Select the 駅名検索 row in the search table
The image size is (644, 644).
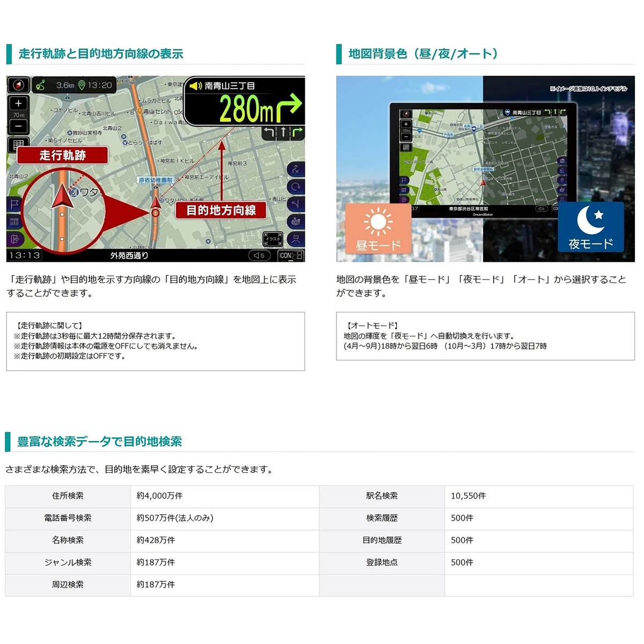click(382, 496)
